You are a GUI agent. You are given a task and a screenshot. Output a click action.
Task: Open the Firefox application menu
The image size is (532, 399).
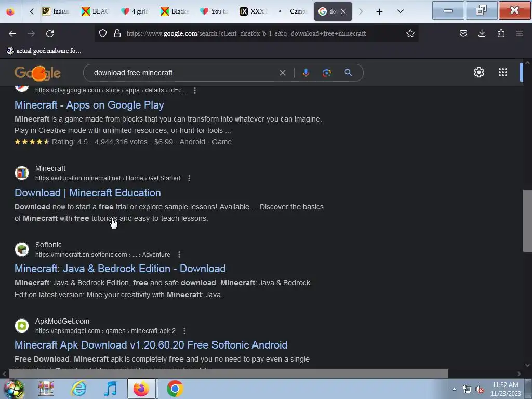[520, 33]
